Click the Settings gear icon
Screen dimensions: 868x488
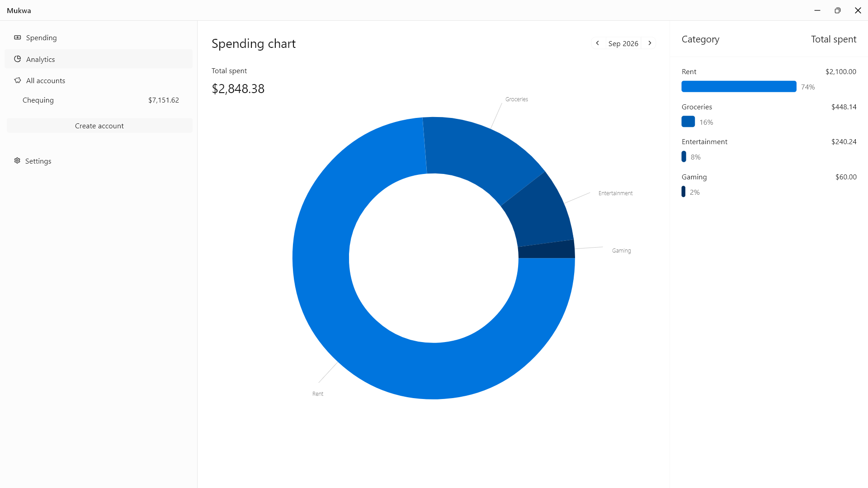[17, 161]
